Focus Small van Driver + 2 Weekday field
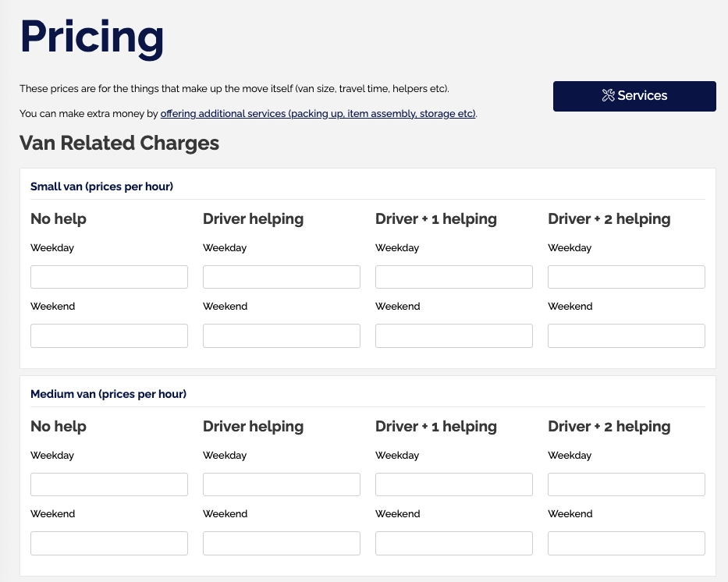This screenshot has height=582, width=728. coord(627,277)
